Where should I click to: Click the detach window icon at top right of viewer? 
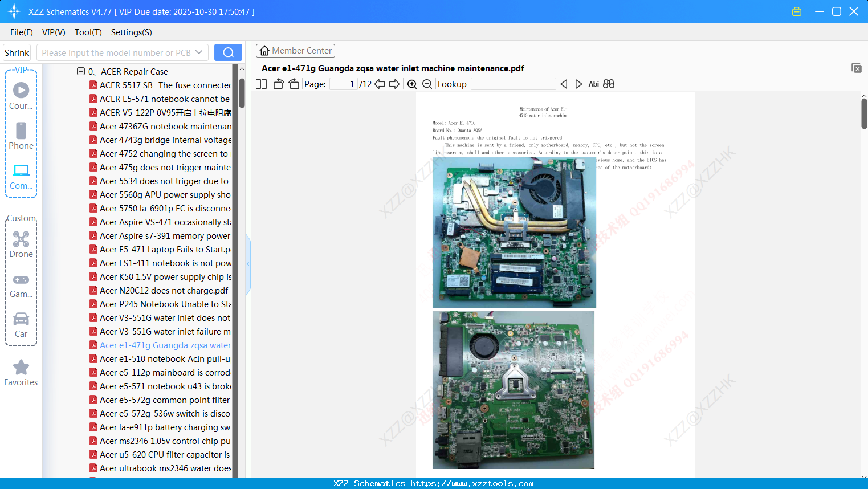(856, 68)
